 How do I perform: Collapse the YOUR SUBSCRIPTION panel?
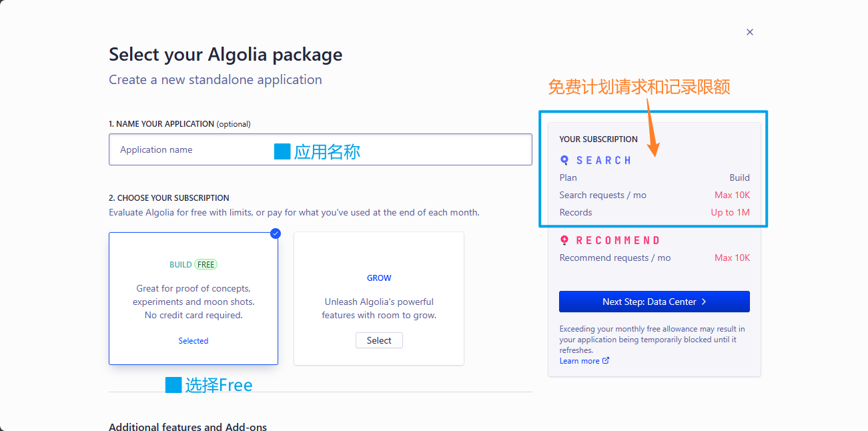point(598,139)
